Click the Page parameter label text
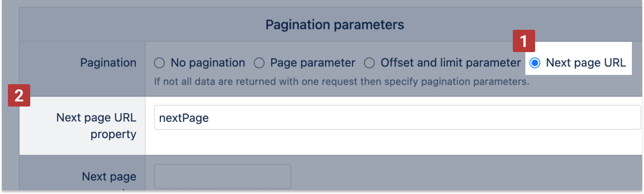Image resolution: width=644 pixels, height=194 pixels. click(313, 62)
